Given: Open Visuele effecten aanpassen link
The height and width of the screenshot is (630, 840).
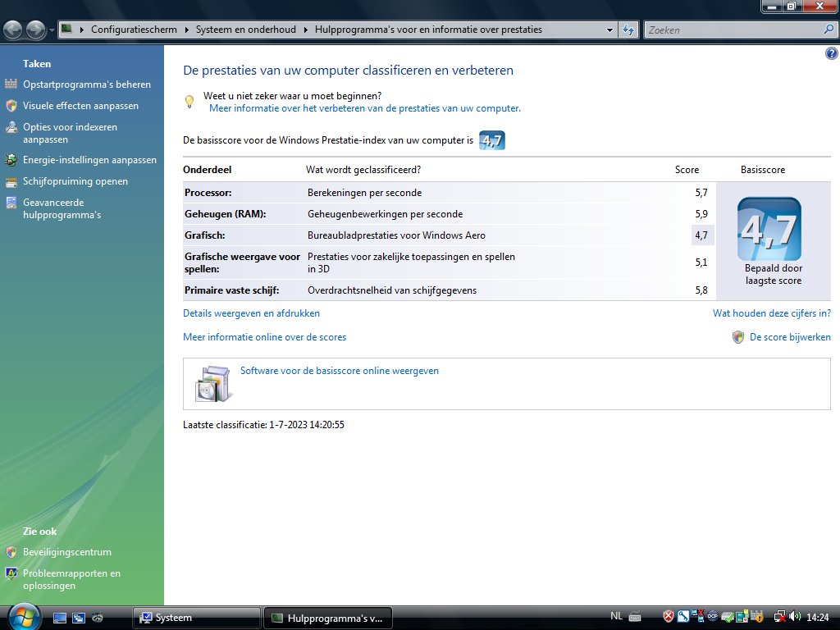Looking at the screenshot, I should point(81,106).
